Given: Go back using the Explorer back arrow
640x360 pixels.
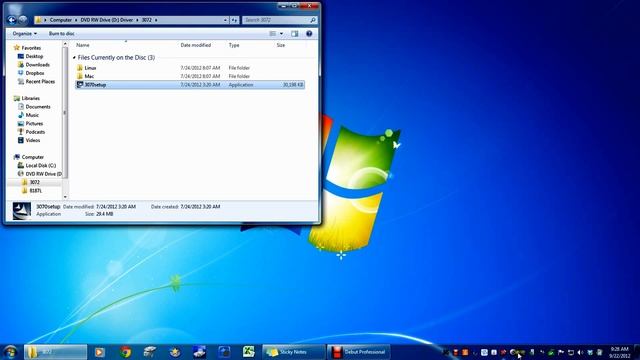Looking at the screenshot, I should pyautogui.click(x=12, y=20).
